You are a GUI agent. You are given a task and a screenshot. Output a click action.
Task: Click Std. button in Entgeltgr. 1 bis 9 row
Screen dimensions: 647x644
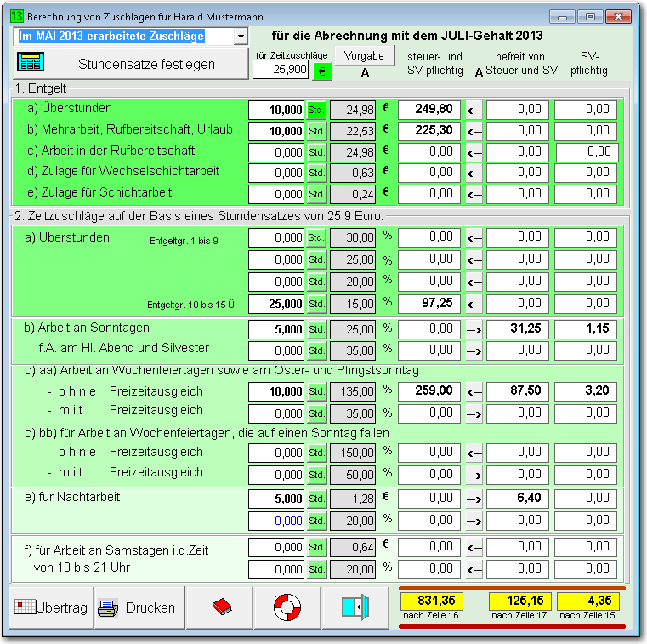(316, 238)
